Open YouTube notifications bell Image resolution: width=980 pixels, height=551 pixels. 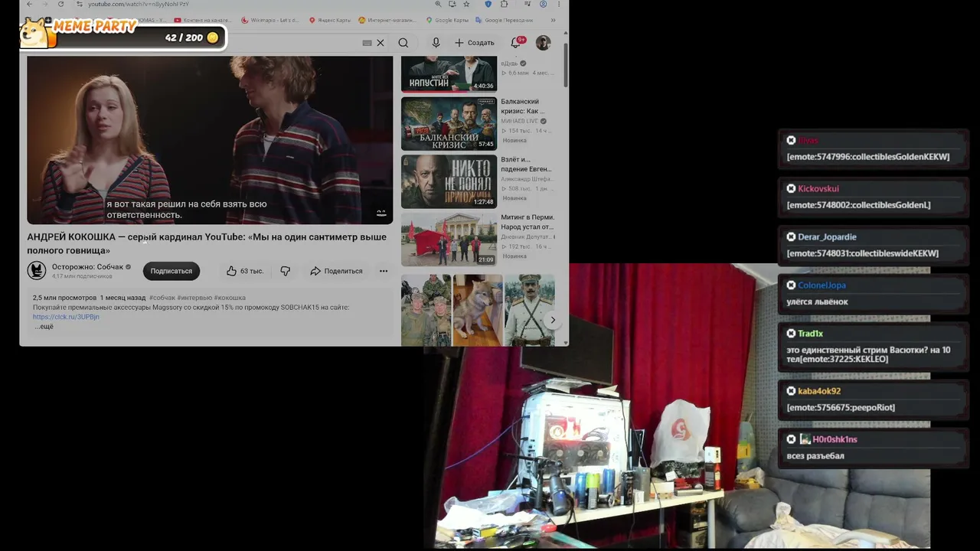click(516, 43)
